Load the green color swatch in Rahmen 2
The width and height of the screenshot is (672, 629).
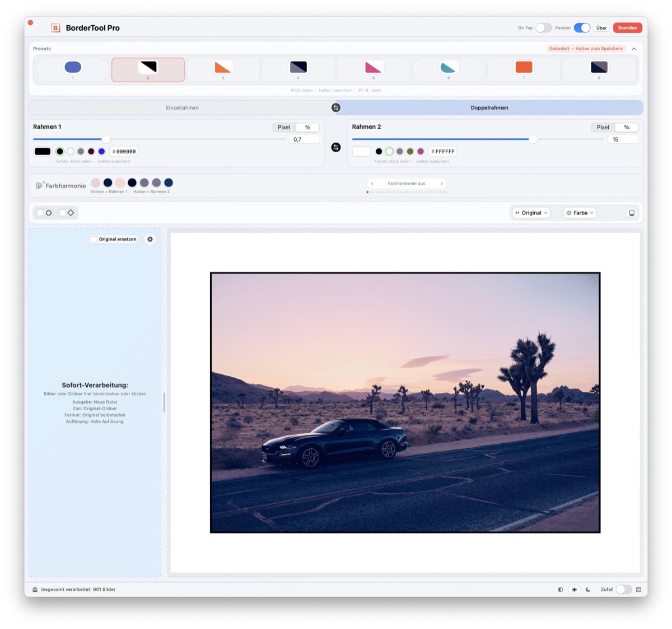point(390,151)
